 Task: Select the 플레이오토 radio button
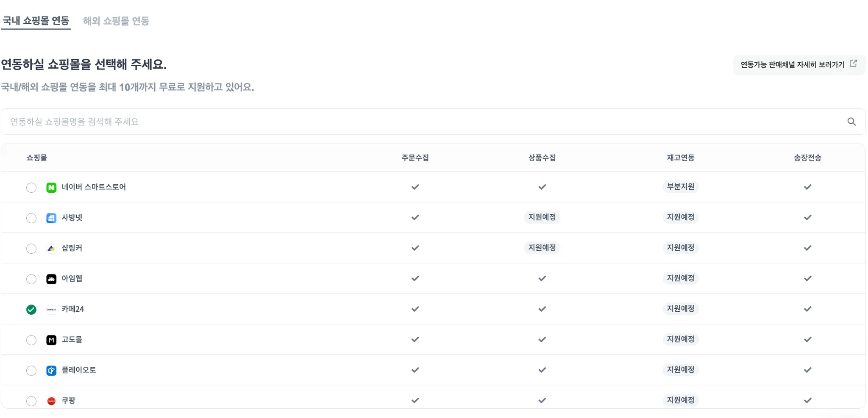pyautogui.click(x=31, y=371)
